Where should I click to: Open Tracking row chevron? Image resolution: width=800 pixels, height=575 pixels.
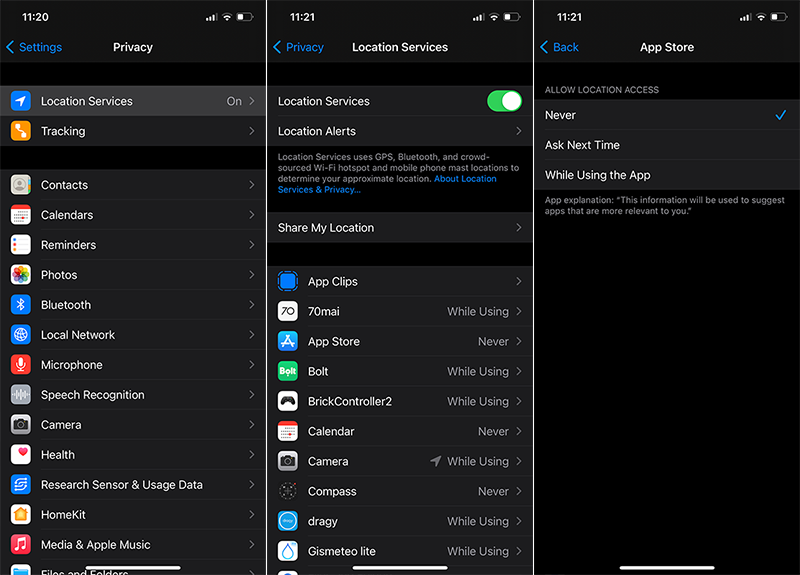pyautogui.click(x=252, y=131)
